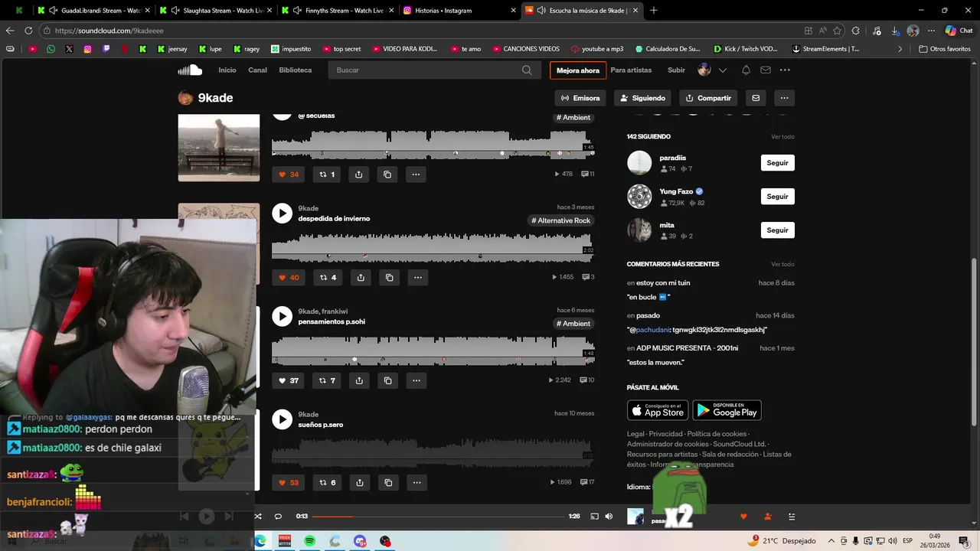Open the SoundCloud messages envelope

[765, 70]
